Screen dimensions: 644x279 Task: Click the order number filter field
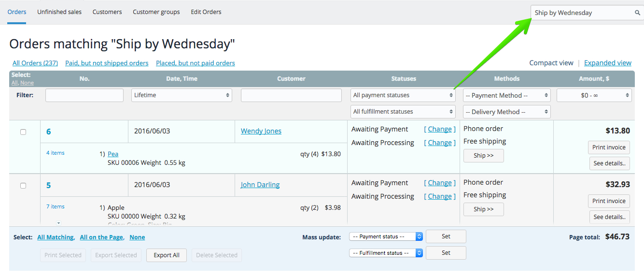[84, 95]
